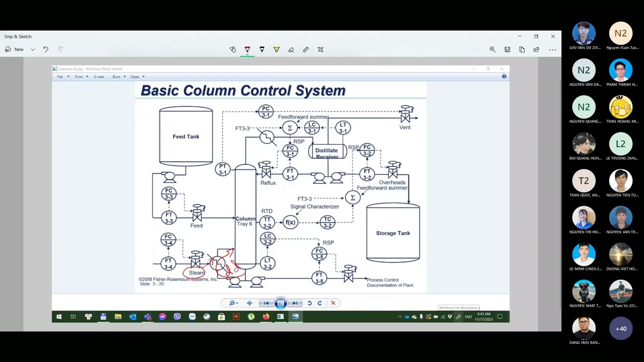This screenshot has width=644, height=362.
Task: Click the 'Signal Characterizer' label
Action: [315, 206]
